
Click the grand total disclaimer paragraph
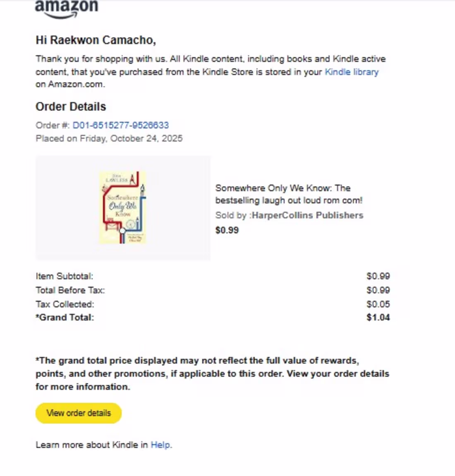pyautogui.click(x=212, y=373)
